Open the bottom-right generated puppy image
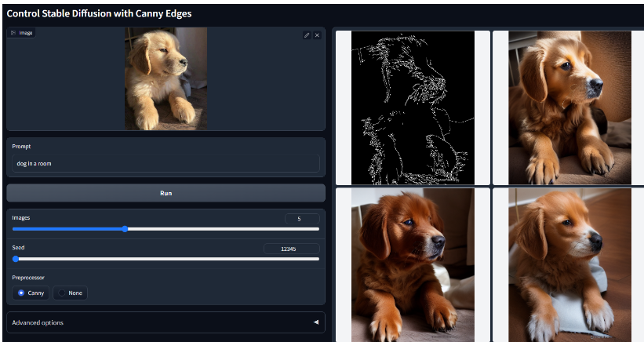This screenshot has width=644, height=342. click(569, 264)
